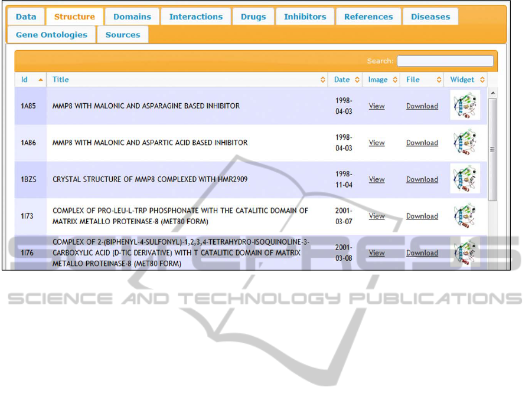Image resolution: width=532 pixels, height=407 pixels.
Task: Click the table scrollbar up arrow
Action: click(492, 93)
